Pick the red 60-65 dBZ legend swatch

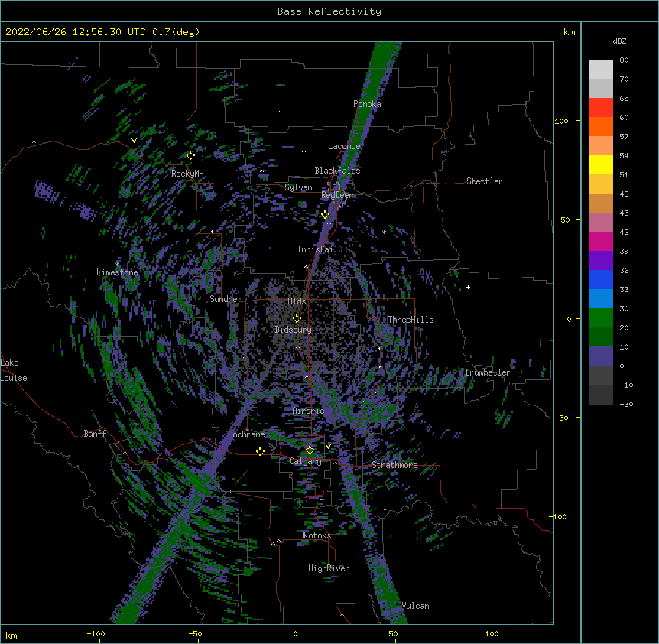(601, 108)
